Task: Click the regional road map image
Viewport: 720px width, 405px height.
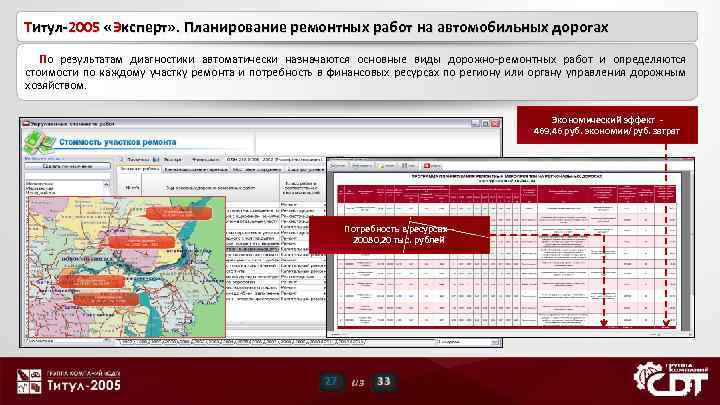Action: pos(127,266)
